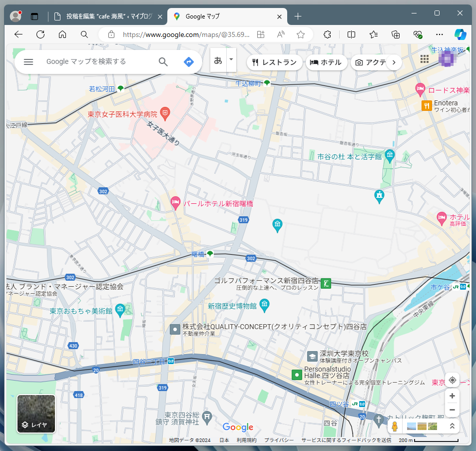
Task: Open the browser profile avatar
Action: coord(15,16)
